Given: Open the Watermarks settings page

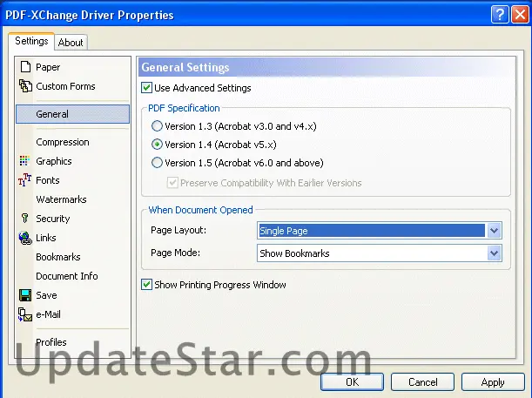Looking at the screenshot, I should (72, 199).
